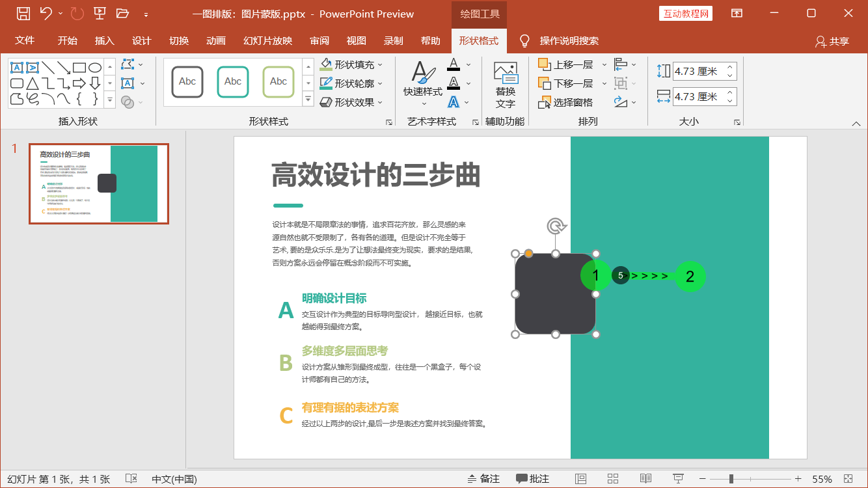Switch to the 视图 tab

point(356,40)
